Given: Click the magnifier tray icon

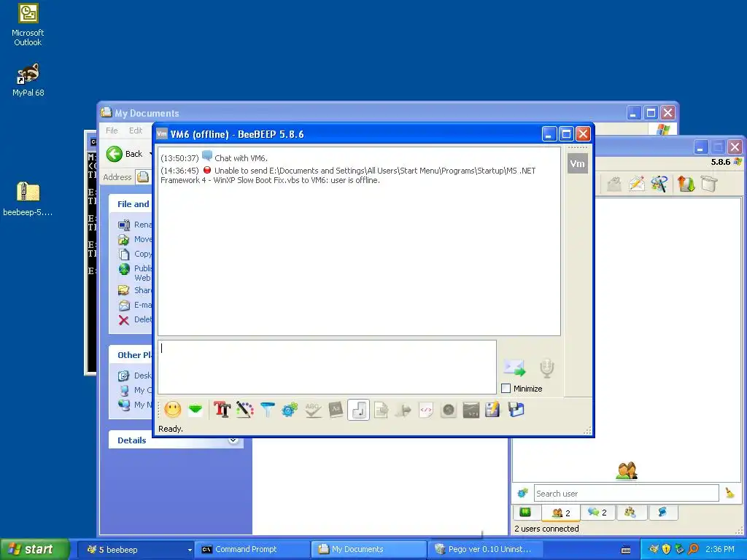Looking at the screenshot, I should point(693,549).
